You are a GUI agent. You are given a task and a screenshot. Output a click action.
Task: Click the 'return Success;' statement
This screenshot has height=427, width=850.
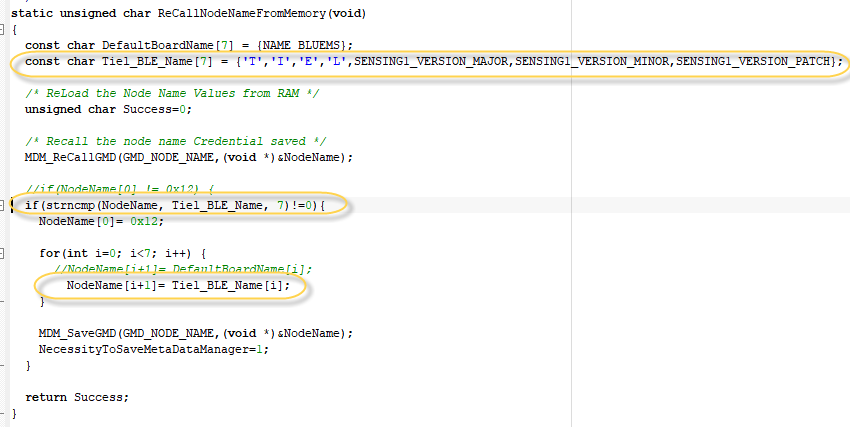pos(77,397)
